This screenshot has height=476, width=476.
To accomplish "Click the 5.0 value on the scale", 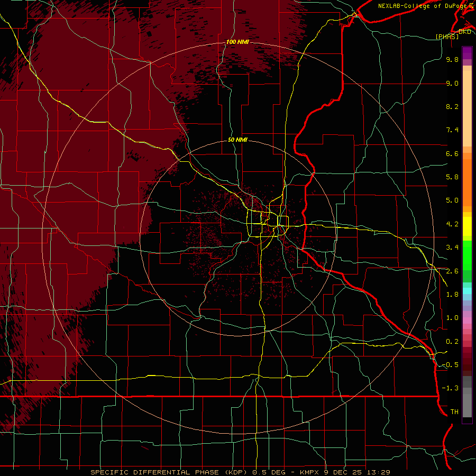I will click(x=452, y=200).
